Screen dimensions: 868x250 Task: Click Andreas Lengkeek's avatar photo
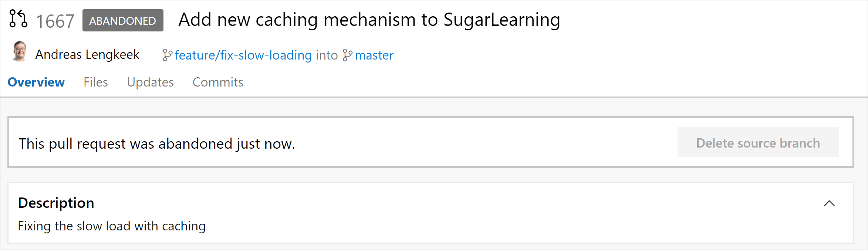20,51
